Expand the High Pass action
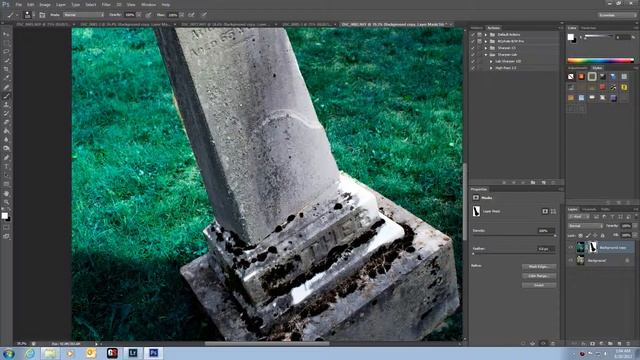Viewport: 640px width, 360px height. 491,68
